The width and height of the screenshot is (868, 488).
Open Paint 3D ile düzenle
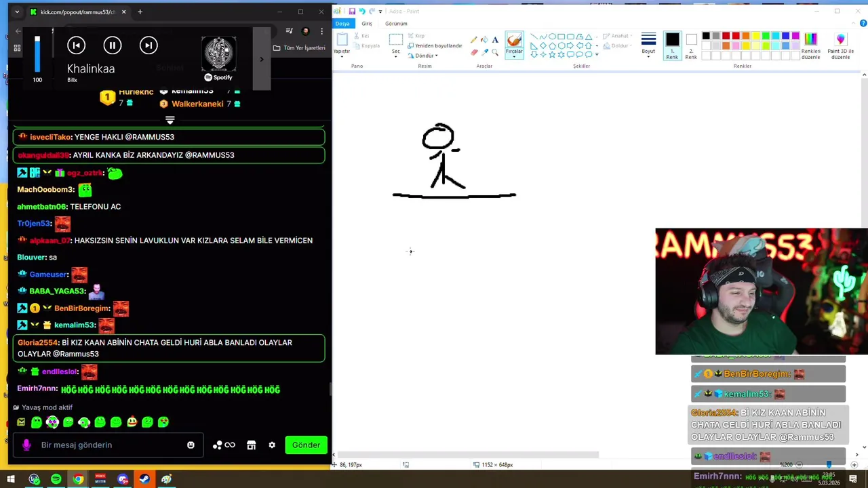coord(840,45)
